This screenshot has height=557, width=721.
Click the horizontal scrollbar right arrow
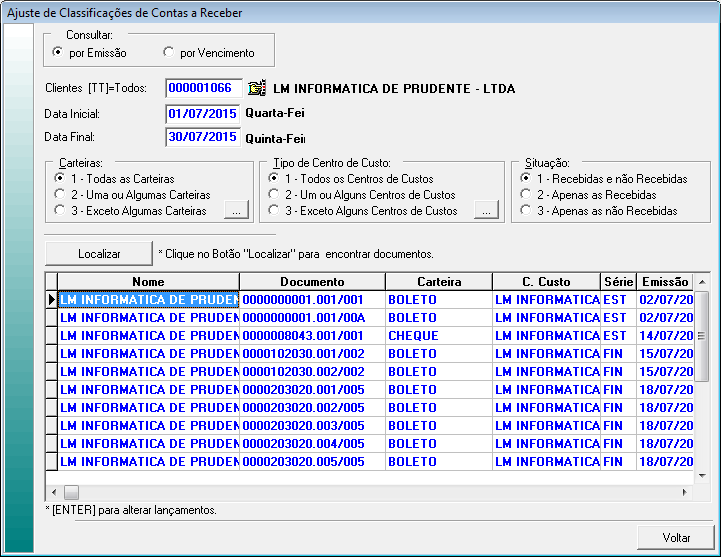pos(686,492)
